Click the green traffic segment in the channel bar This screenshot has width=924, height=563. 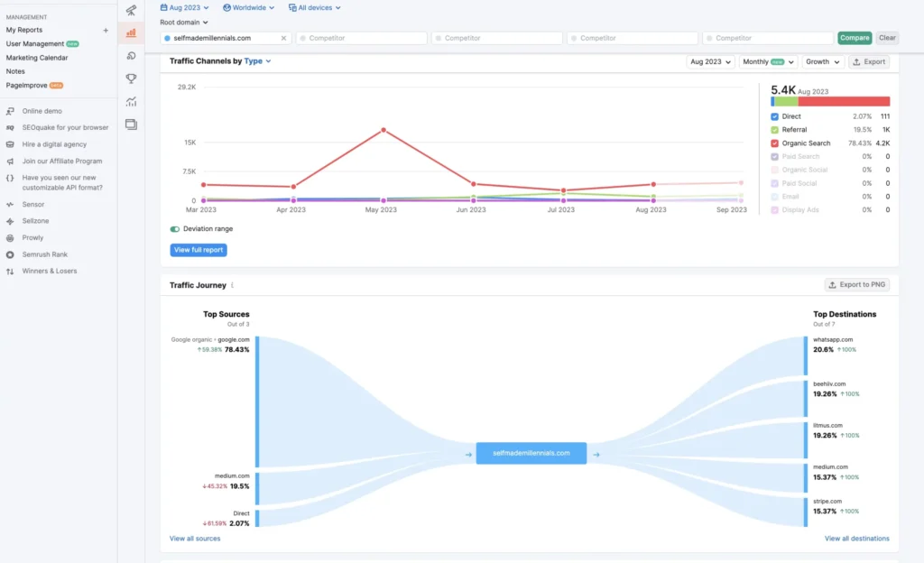785,101
